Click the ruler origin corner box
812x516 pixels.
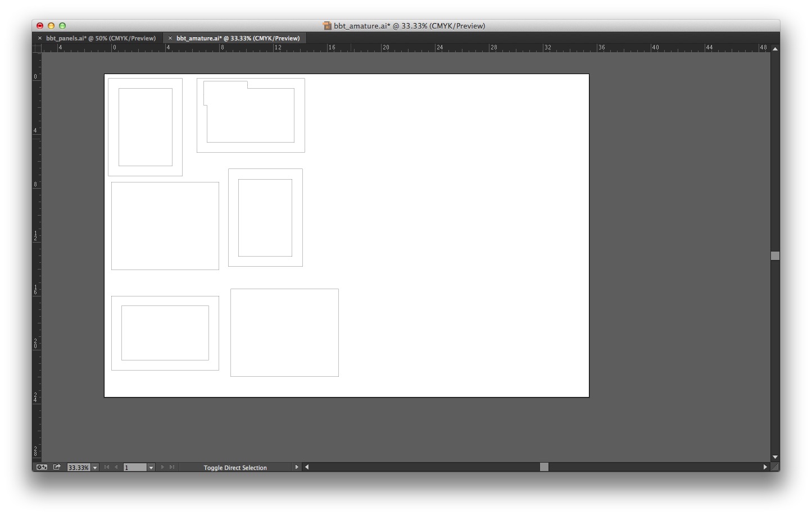pos(37,48)
